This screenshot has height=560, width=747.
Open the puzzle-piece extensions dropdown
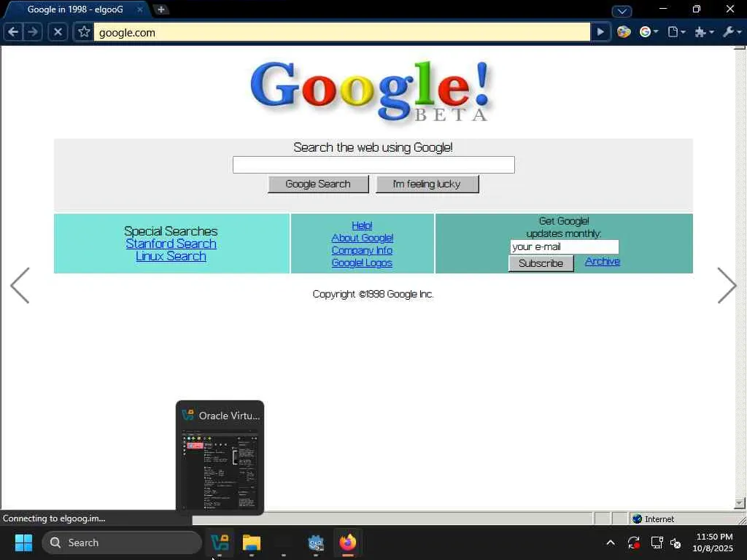click(x=704, y=32)
